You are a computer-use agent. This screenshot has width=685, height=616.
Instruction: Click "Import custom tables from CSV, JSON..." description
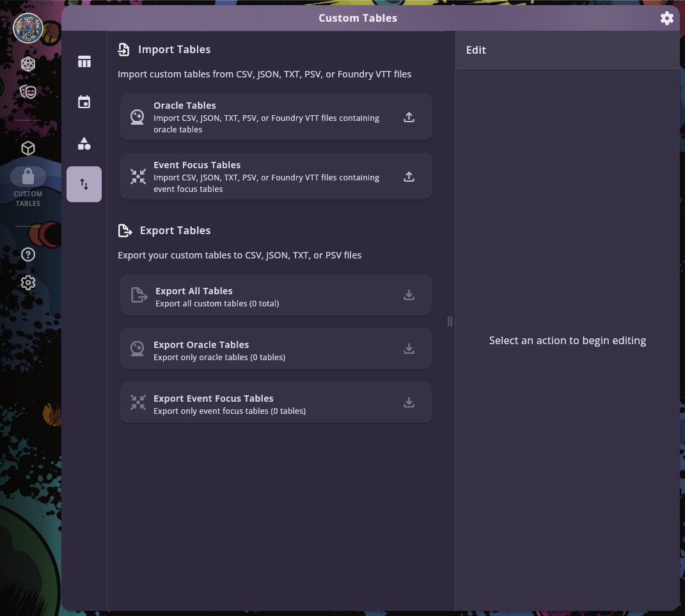pyautogui.click(x=264, y=74)
